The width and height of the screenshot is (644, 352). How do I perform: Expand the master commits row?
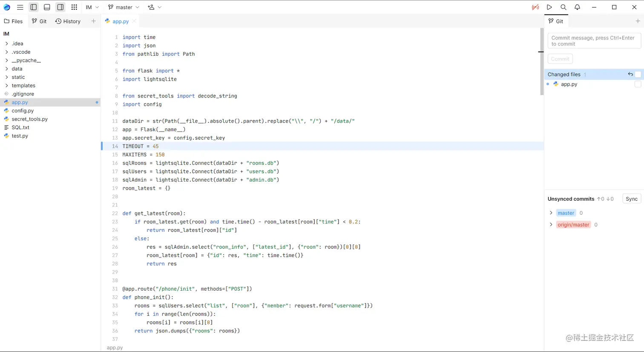(x=551, y=213)
